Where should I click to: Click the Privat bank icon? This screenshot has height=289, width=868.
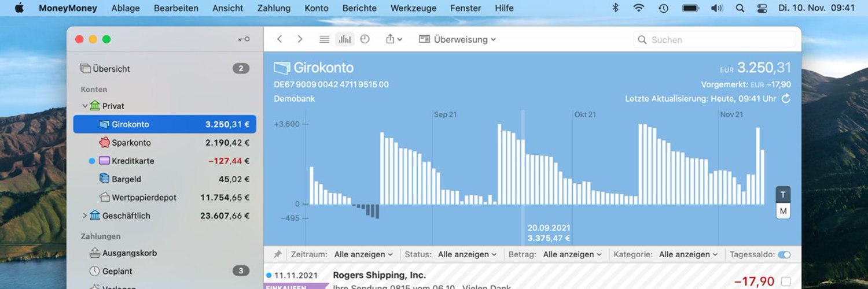(95, 106)
